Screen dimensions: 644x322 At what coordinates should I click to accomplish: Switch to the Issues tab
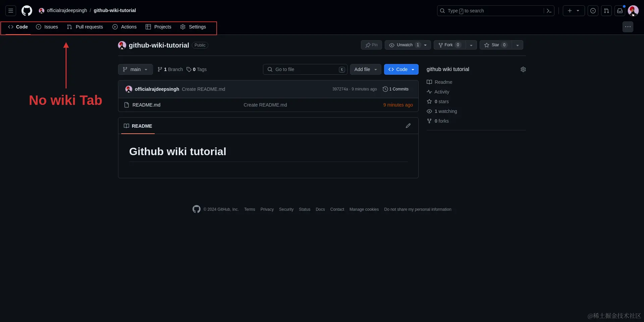click(47, 27)
